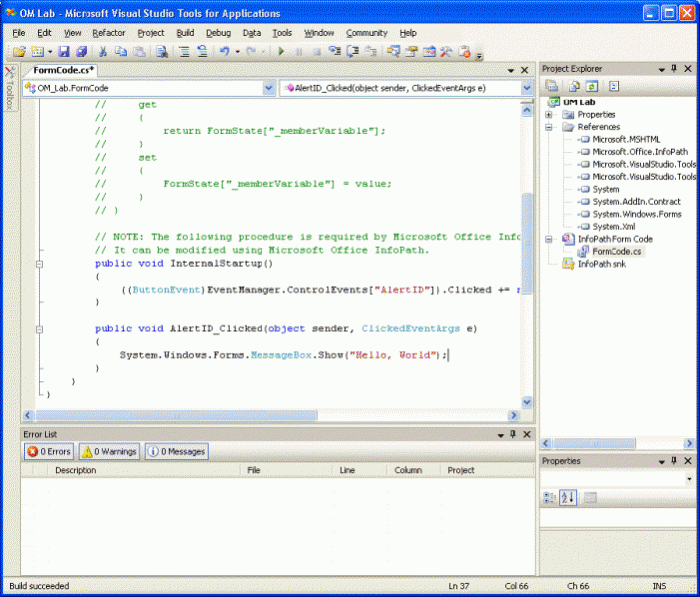Viewport: 700px width, 597px height.
Task: Collapse the InfoPath Form Code node
Action: pos(549,239)
